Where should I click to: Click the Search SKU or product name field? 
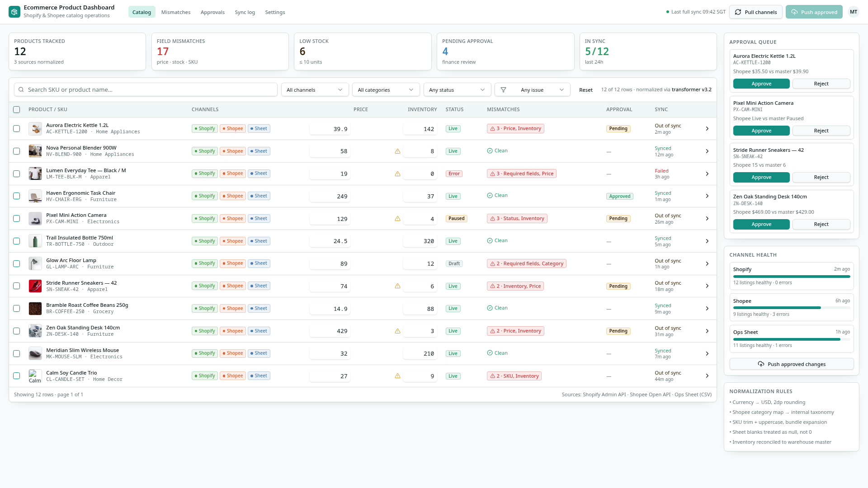coord(146,90)
